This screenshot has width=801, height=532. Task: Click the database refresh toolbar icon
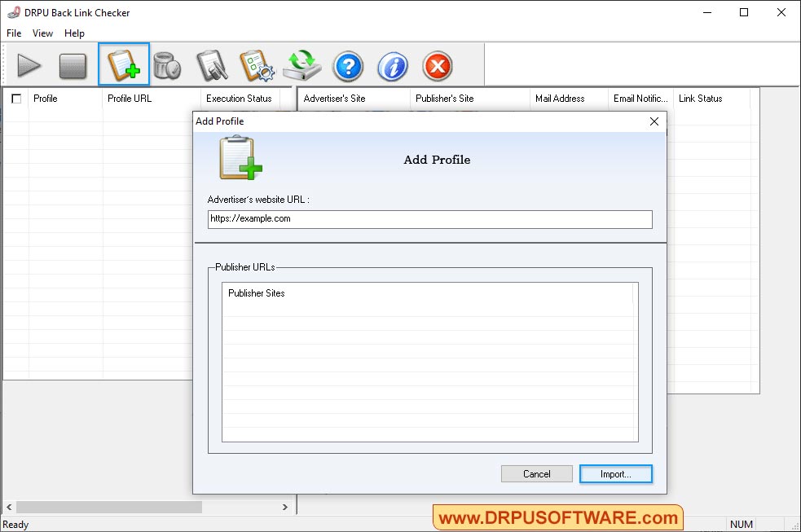coord(302,66)
